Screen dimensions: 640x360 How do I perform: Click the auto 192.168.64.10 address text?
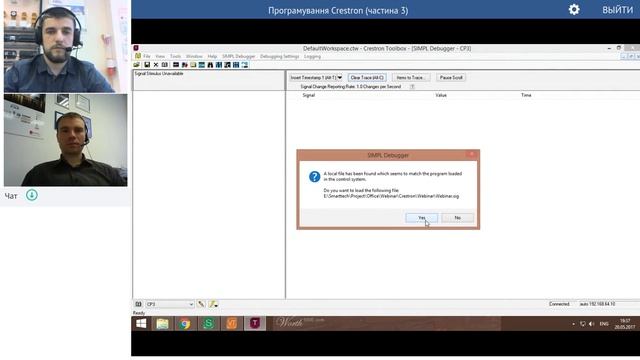click(x=597, y=304)
